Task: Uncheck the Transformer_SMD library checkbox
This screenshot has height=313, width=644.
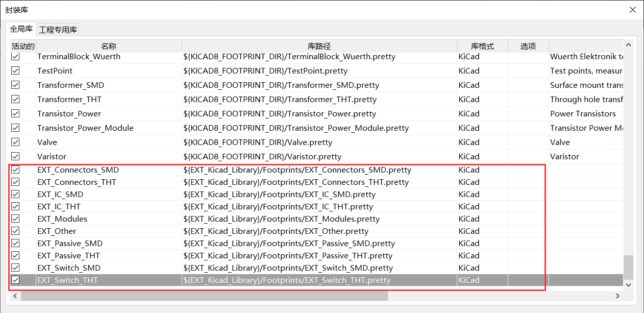Action: [16, 85]
